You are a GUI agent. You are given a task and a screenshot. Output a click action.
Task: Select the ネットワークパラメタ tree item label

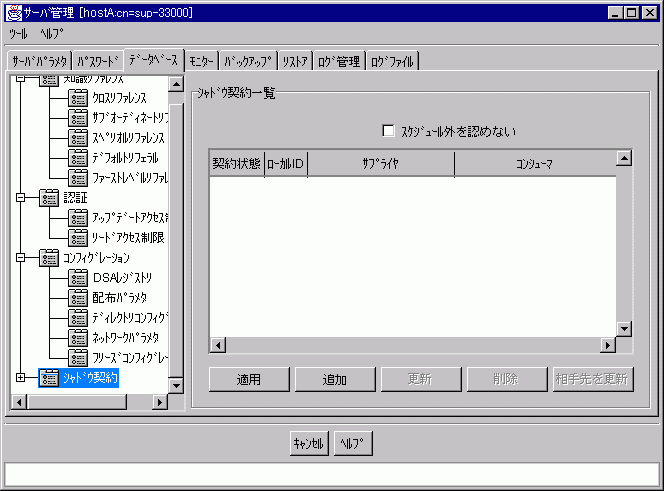[x=125, y=338]
